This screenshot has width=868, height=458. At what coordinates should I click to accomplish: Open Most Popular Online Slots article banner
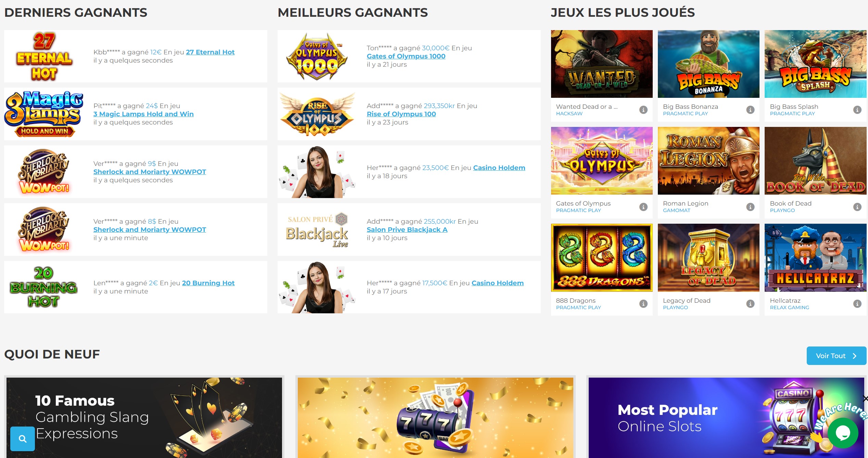click(726, 418)
